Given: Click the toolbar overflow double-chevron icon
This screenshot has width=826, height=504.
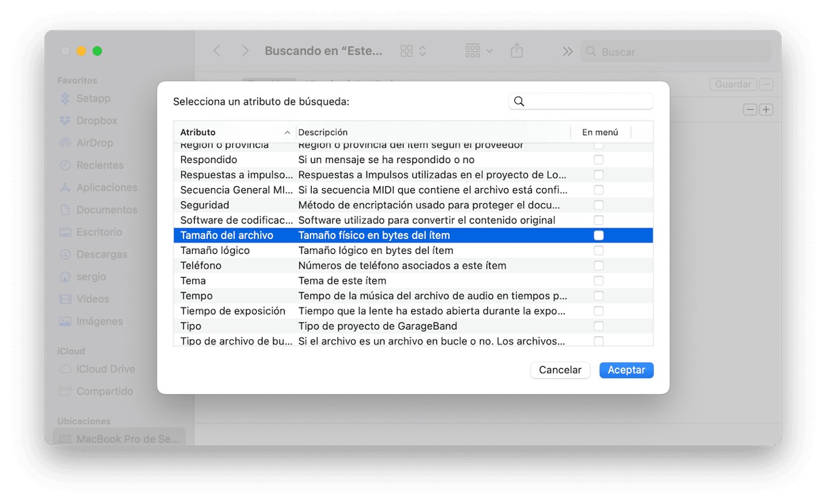Looking at the screenshot, I should (568, 52).
